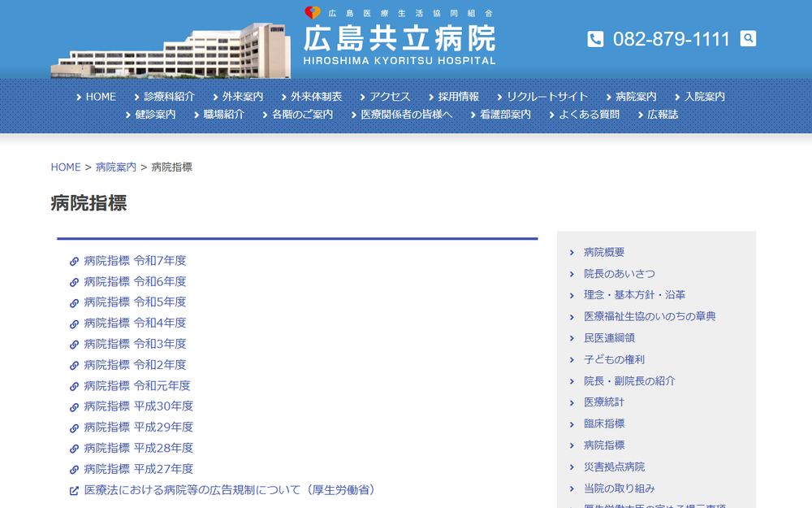Click chain-link icon beside 令和2年度
The height and width of the screenshot is (508, 812).
[74, 366]
